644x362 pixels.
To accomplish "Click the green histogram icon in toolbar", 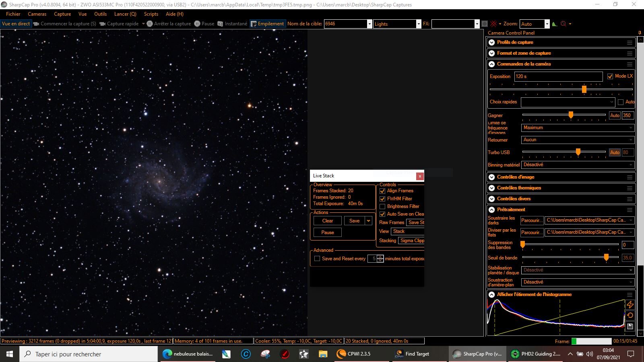I will pyautogui.click(x=555, y=24).
